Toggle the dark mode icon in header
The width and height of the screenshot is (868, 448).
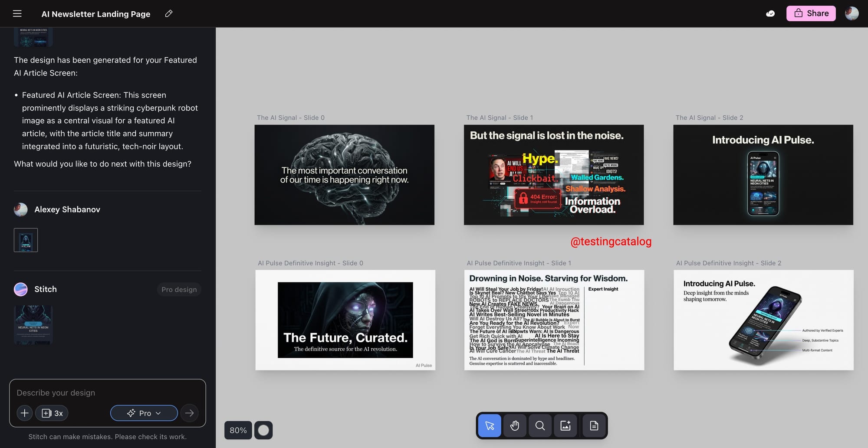click(x=770, y=13)
